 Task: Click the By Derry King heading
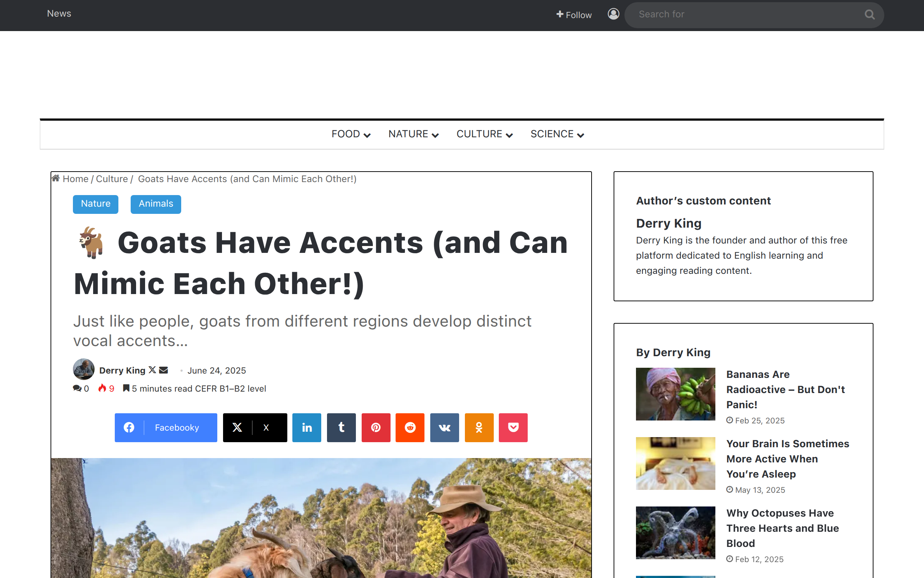tap(673, 352)
